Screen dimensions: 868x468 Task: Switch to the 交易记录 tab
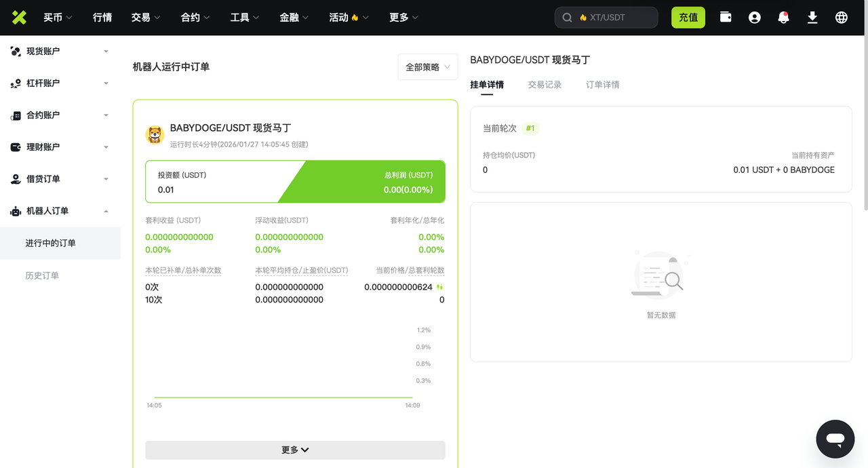(x=545, y=85)
